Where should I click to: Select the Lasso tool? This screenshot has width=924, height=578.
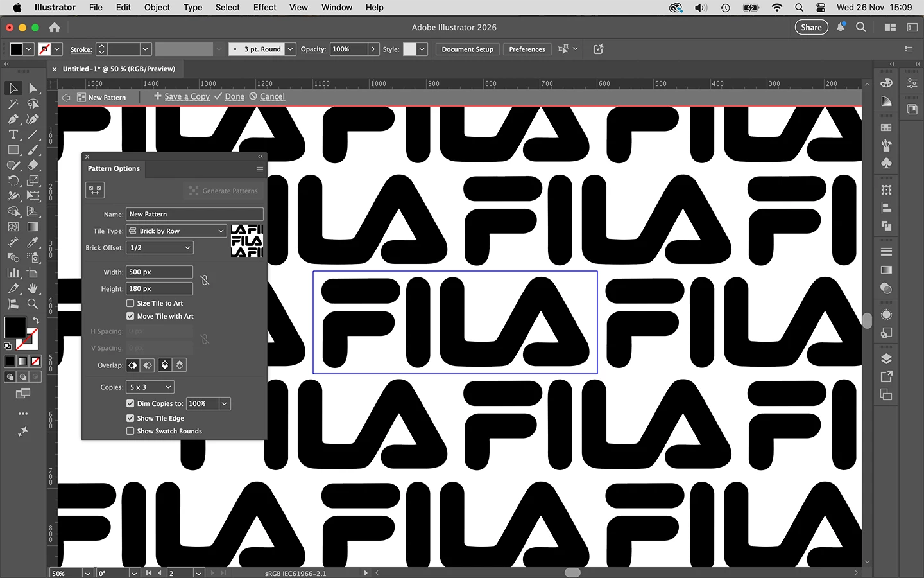(33, 103)
